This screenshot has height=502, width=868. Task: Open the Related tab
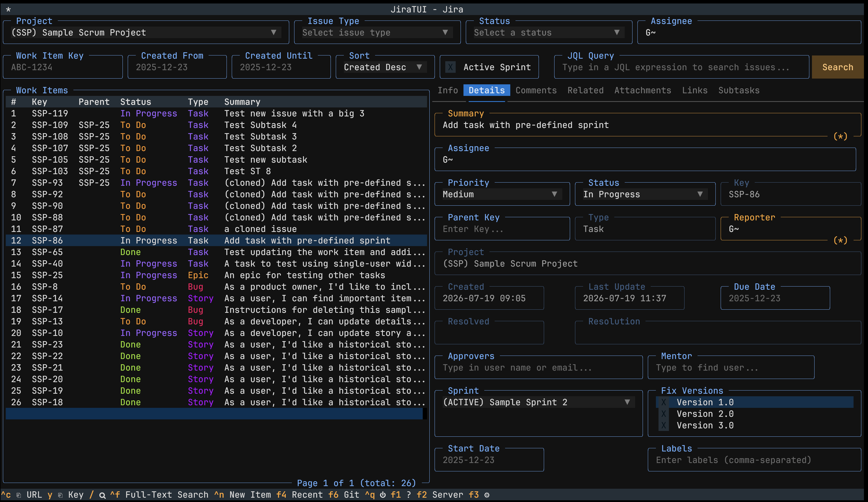pos(585,90)
